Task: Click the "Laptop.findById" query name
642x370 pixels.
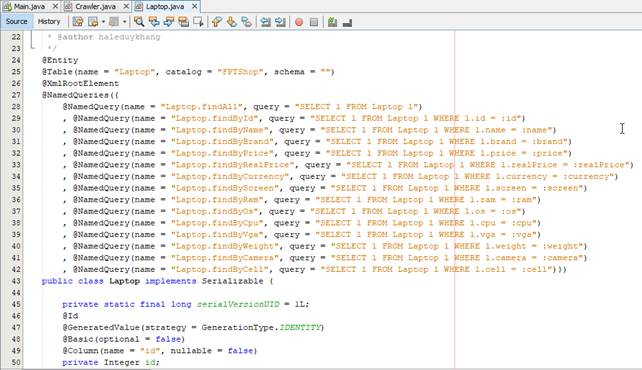Action: (x=215, y=118)
